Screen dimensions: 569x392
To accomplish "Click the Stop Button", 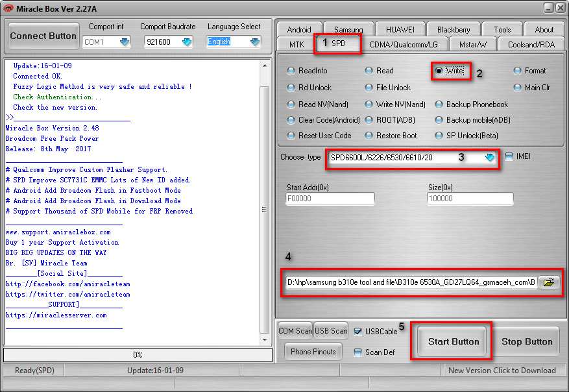I will [527, 341].
